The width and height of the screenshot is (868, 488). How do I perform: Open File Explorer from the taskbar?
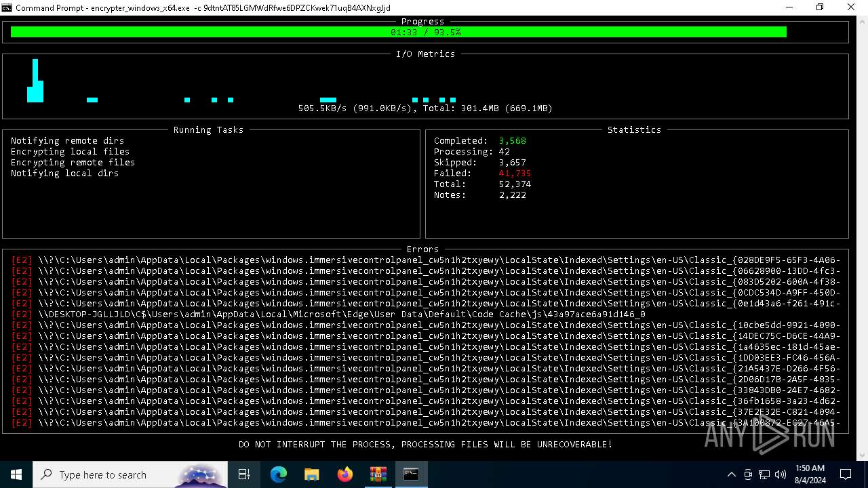click(x=311, y=474)
